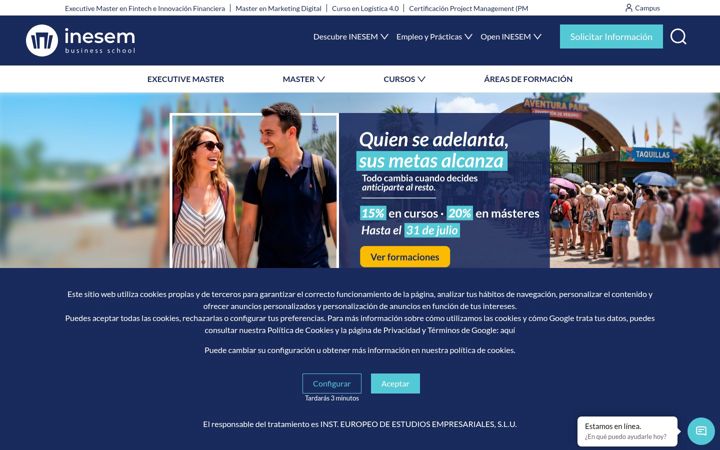This screenshot has width=720, height=450.
Task: Click the 'Quien se adelanta' banner headline
Action: click(433, 140)
